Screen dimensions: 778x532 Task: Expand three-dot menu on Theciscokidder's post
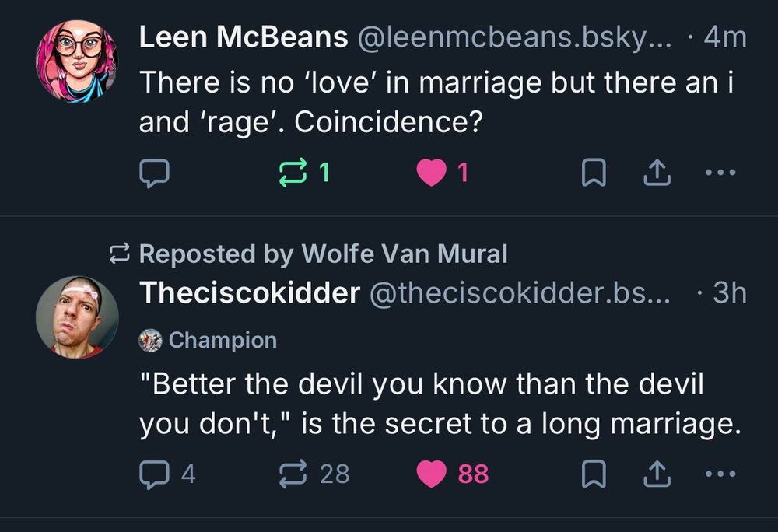(720, 473)
